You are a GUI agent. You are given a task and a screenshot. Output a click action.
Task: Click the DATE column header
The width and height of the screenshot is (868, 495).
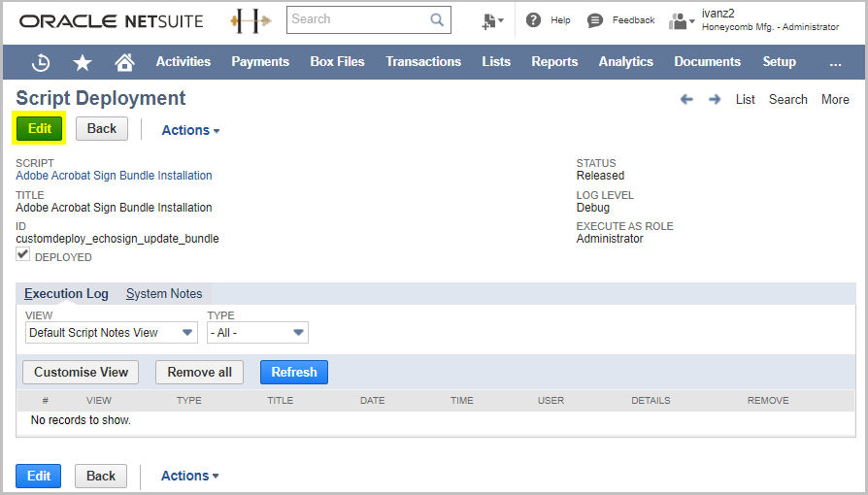(x=372, y=400)
